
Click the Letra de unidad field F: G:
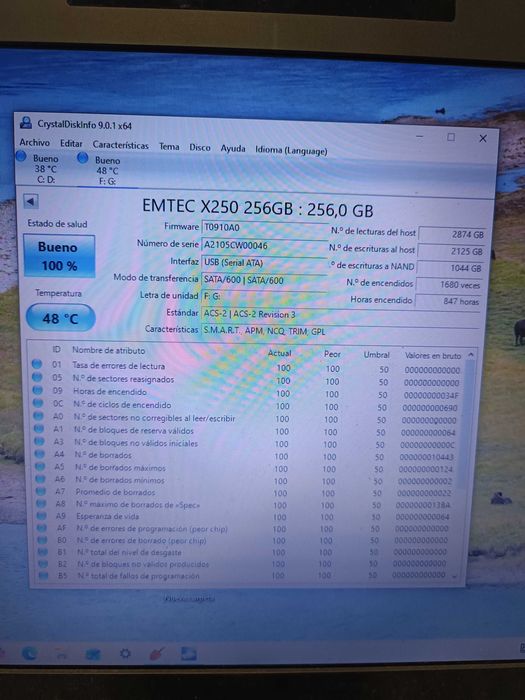click(x=264, y=296)
